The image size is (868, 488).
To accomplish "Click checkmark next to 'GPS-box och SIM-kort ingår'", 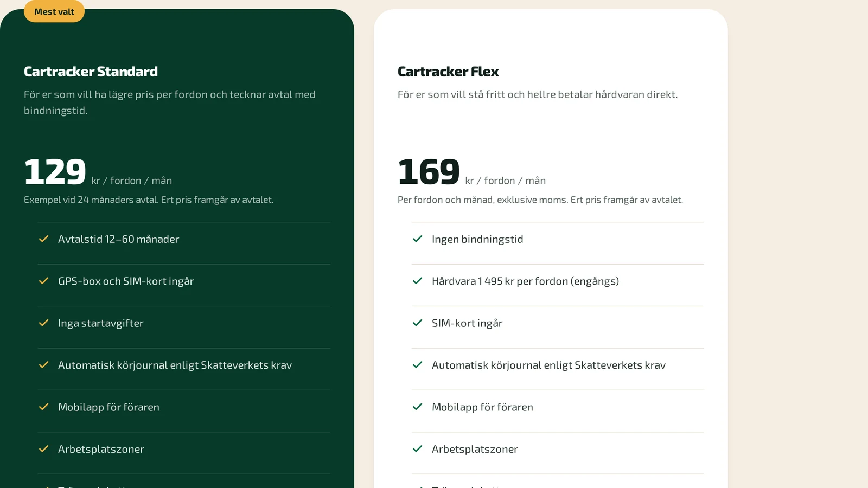I will coord(44,281).
